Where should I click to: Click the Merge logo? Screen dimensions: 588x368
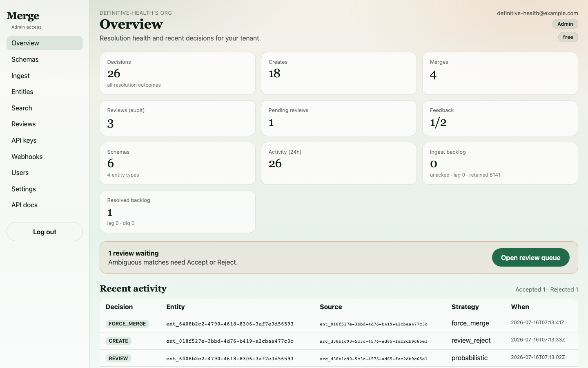click(x=23, y=16)
